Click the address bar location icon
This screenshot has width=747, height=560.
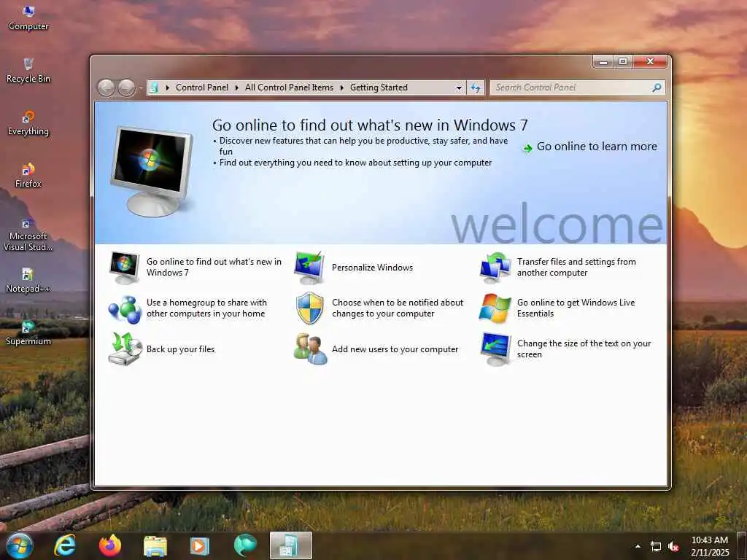153,87
